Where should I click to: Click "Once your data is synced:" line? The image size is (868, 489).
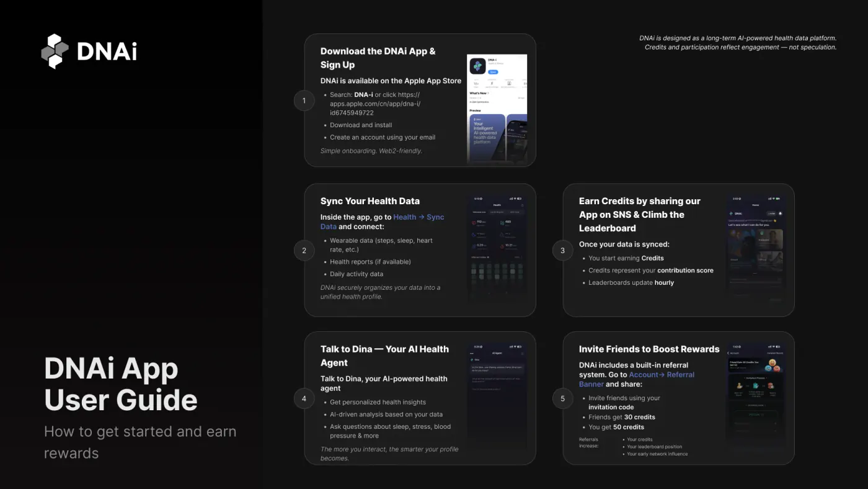[624, 244]
